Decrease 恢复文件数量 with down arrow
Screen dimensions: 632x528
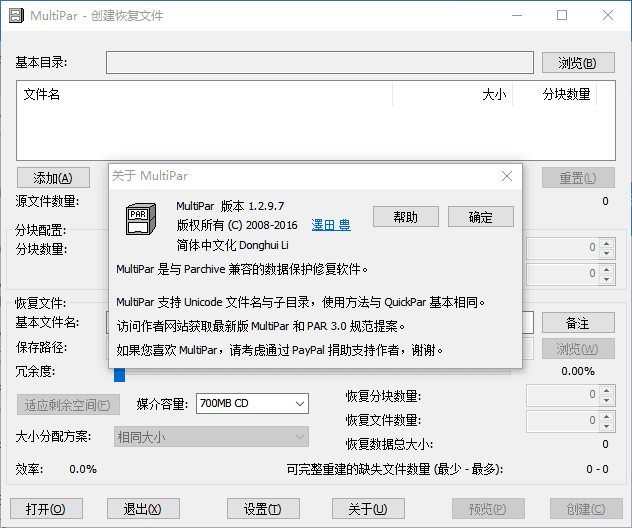[607, 426]
